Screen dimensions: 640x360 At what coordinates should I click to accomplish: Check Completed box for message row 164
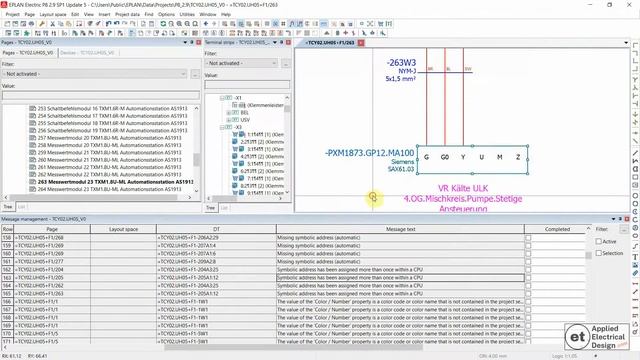pos(528,286)
